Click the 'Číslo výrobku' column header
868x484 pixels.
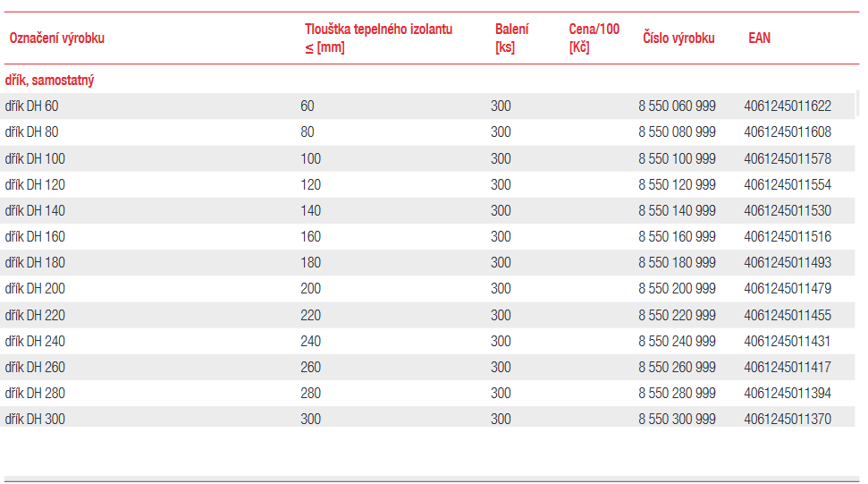678,38
